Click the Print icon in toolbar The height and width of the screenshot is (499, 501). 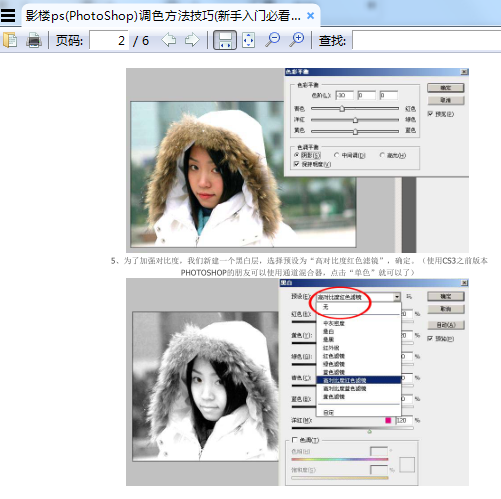[x=34, y=40]
